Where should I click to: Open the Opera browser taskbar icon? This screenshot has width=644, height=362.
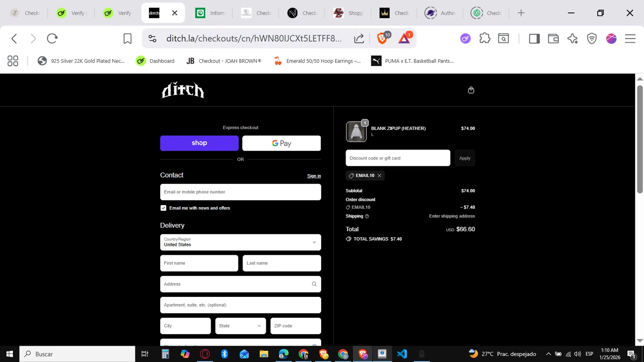[205, 354]
